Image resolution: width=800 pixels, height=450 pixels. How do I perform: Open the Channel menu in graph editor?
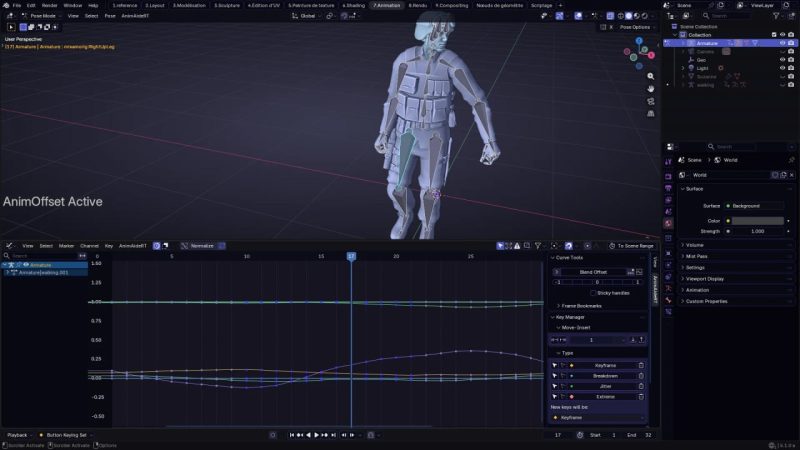tap(90, 245)
